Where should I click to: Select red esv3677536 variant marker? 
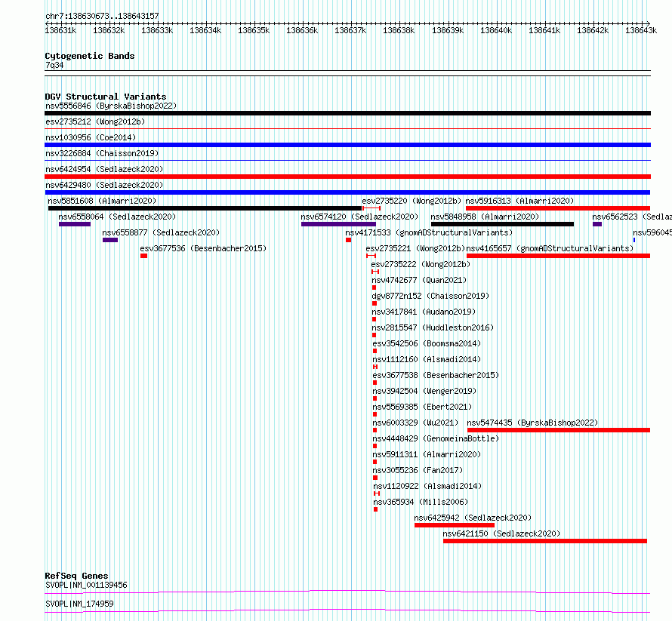click(143, 256)
